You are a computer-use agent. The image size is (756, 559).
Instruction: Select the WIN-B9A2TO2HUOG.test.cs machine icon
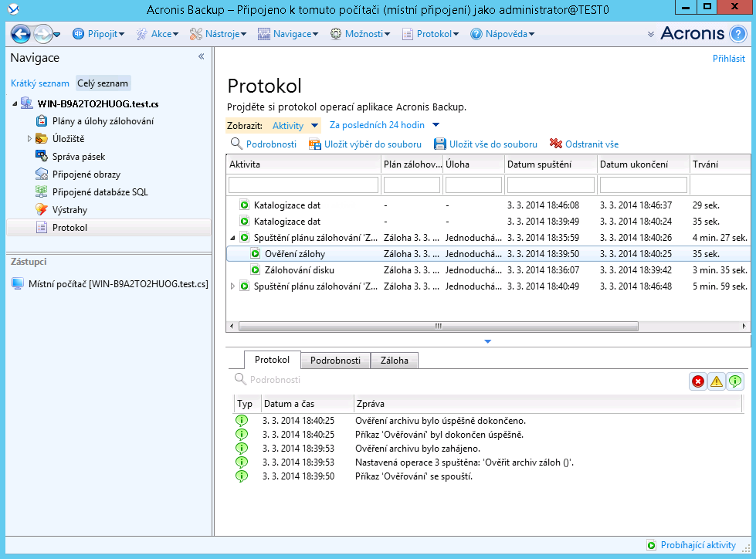tap(27, 103)
